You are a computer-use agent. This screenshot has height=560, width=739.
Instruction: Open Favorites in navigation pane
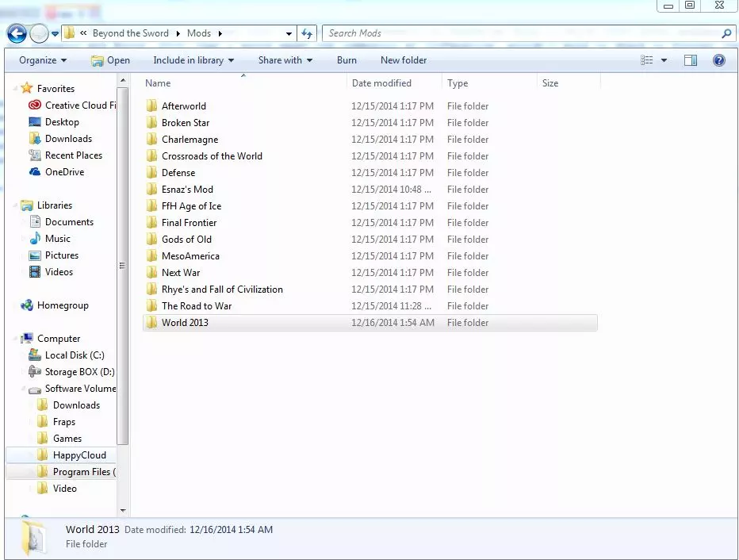coord(56,89)
